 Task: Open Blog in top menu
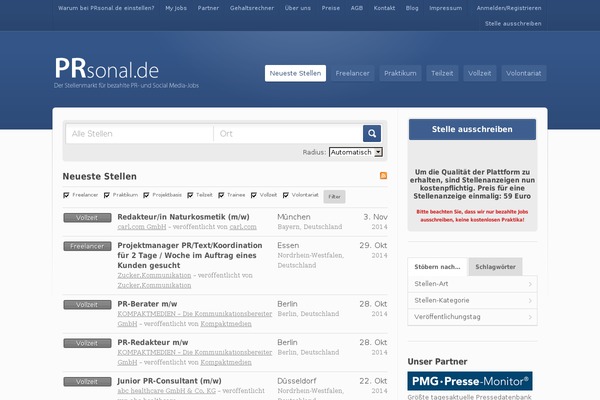point(412,8)
